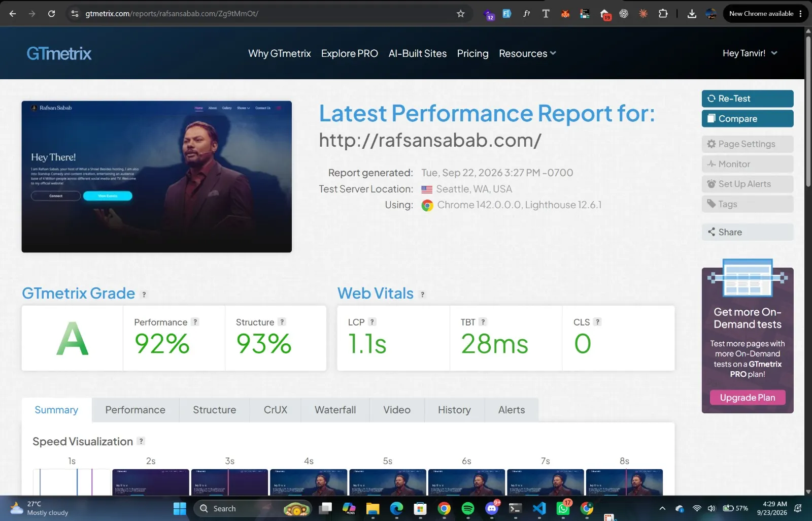Click the blue FI extension icon

pyautogui.click(x=506, y=14)
